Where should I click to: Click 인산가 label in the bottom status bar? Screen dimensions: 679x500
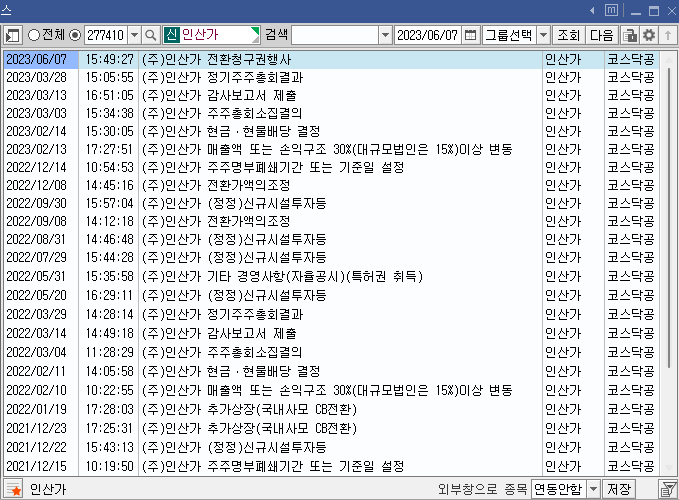(x=48, y=489)
